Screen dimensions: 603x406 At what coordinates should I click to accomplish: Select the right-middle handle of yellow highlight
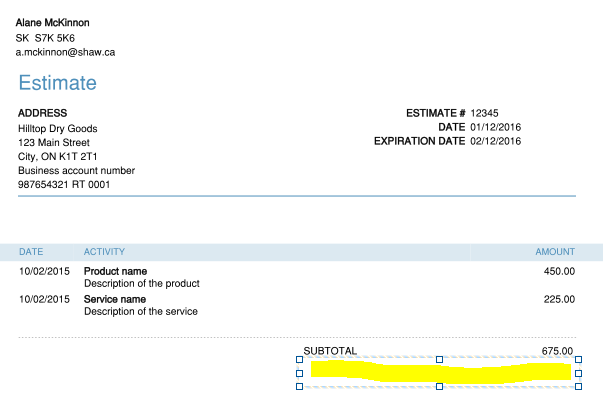[578, 373]
